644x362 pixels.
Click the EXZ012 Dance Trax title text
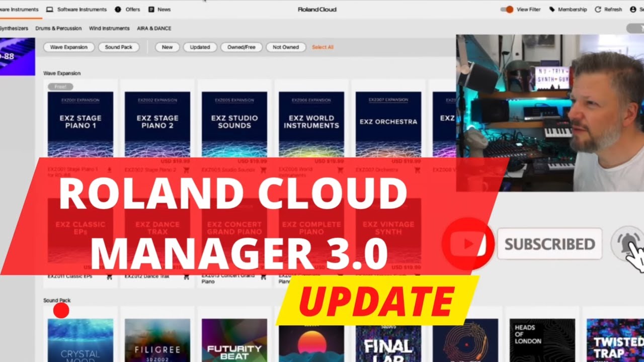click(x=147, y=277)
